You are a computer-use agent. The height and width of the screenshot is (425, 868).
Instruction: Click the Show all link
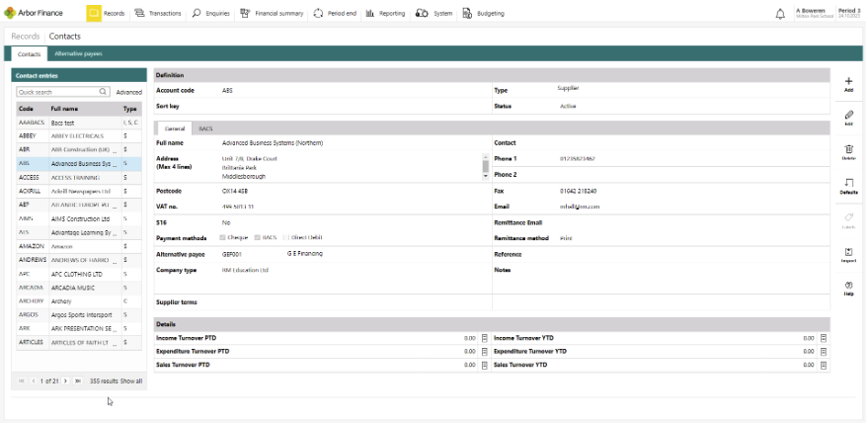click(131, 382)
